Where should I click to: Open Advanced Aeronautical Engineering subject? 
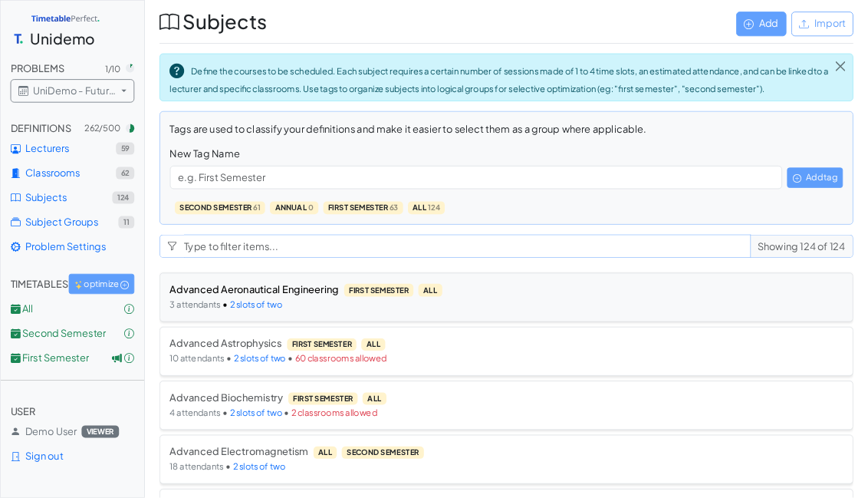pos(506,297)
